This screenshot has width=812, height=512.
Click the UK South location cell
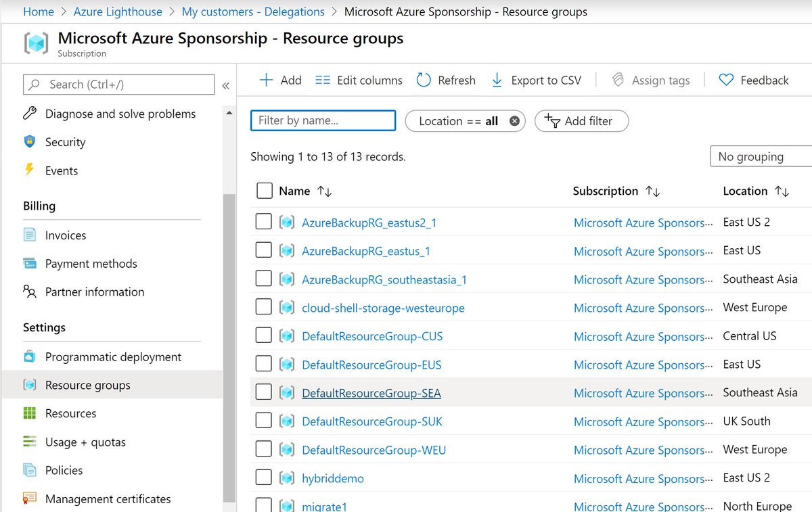click(746, 421)
